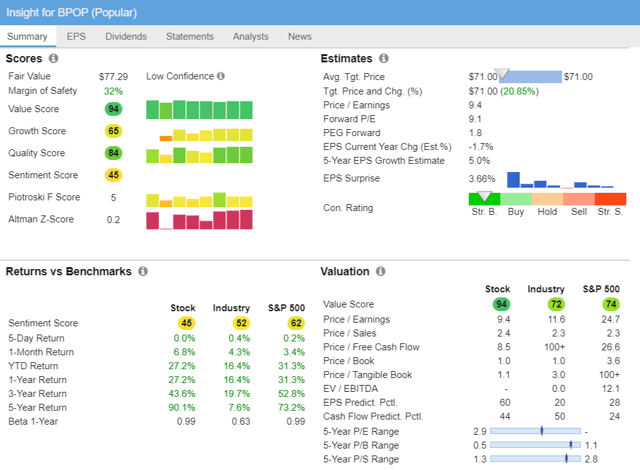The height and width of the screenshot is (470, 640).
Task: Click the PEG Forward 1.8 value
Action: (475, 133)
